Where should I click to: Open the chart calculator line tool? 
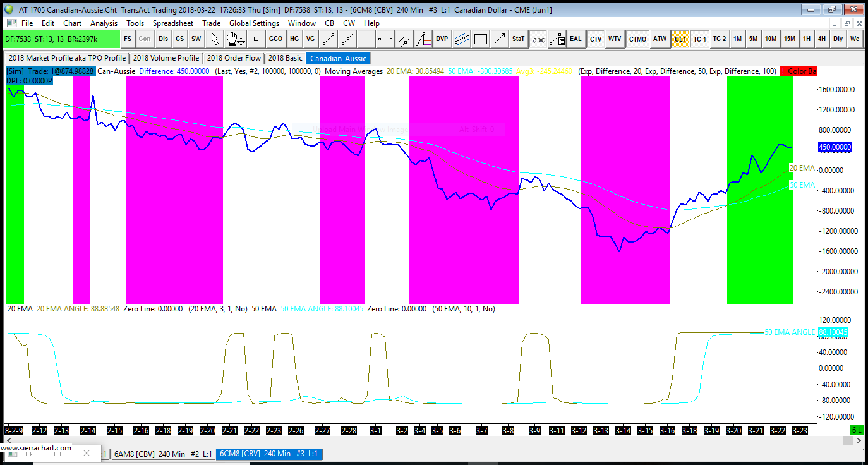[x=557, y=39]
